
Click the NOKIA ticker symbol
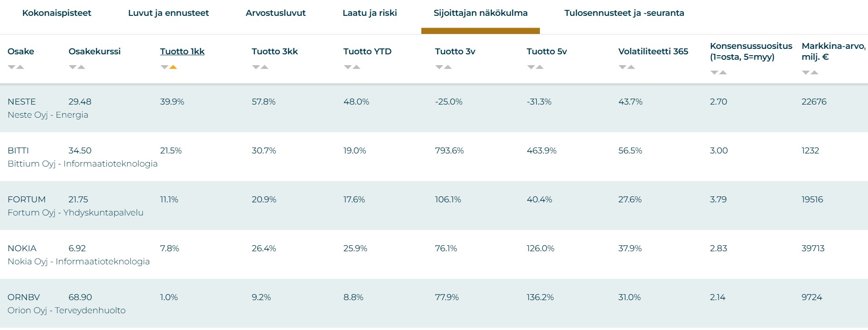coord(22,249)
